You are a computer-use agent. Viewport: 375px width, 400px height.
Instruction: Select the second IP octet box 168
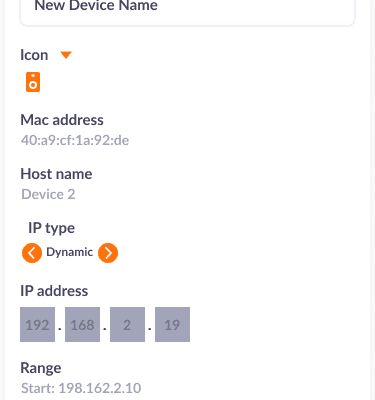coord(82,325)
